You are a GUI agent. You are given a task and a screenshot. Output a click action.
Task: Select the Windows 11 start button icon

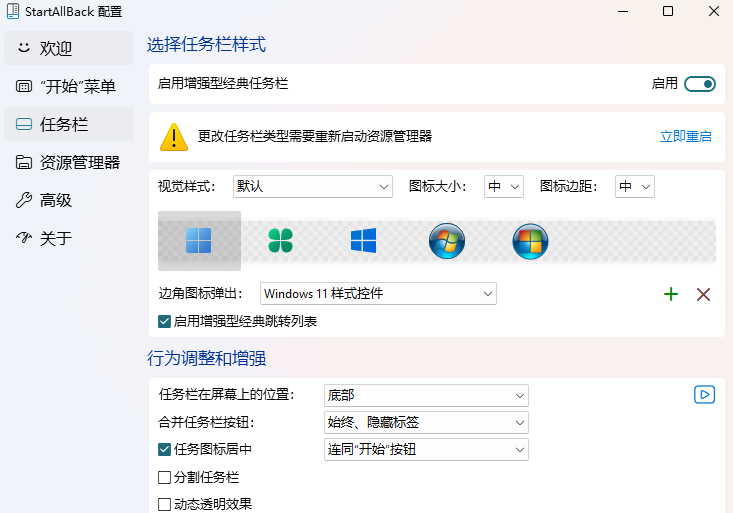(199, 241)
